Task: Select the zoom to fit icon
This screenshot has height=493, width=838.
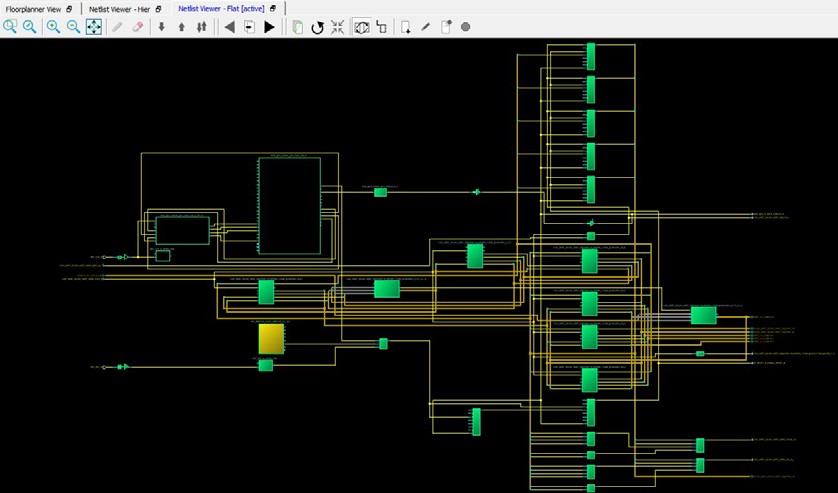Action: point(93,27)
